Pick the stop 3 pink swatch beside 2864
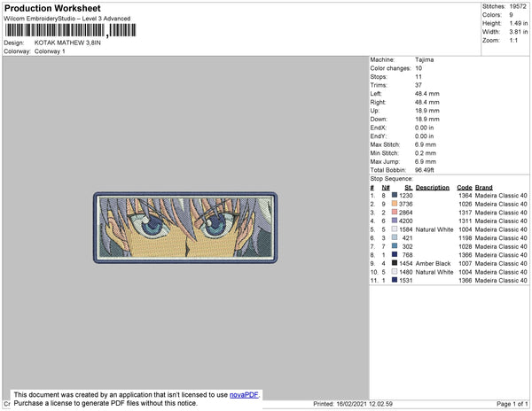 pyautogui.click(x=395, y=212)
